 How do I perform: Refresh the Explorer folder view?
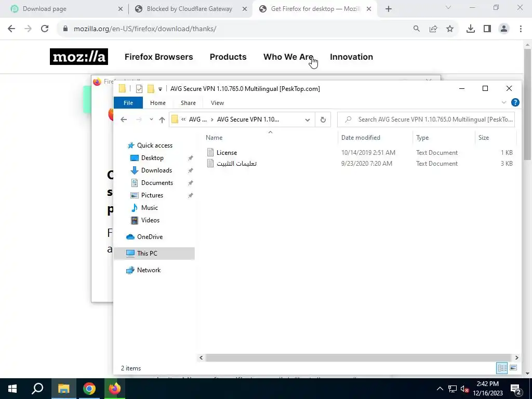323,120
